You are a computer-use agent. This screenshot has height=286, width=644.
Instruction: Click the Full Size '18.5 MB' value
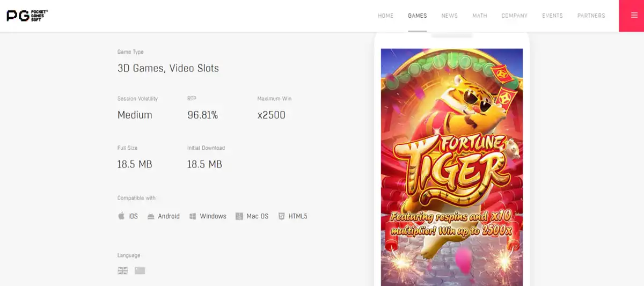click(135, 164)
